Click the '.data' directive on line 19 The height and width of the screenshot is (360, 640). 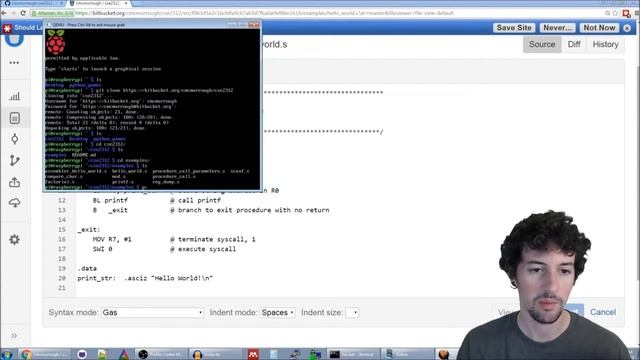[87, 269]
